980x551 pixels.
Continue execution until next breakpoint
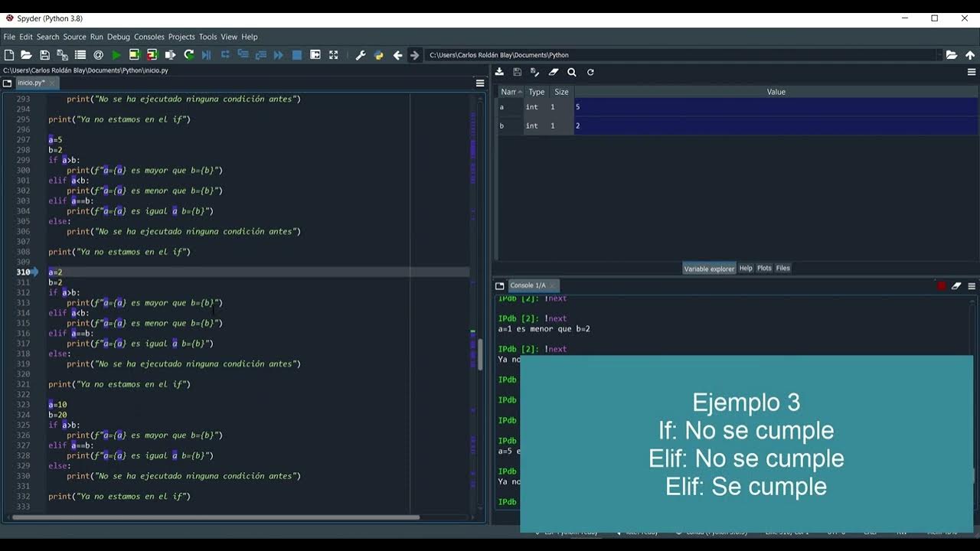[279, 55]
